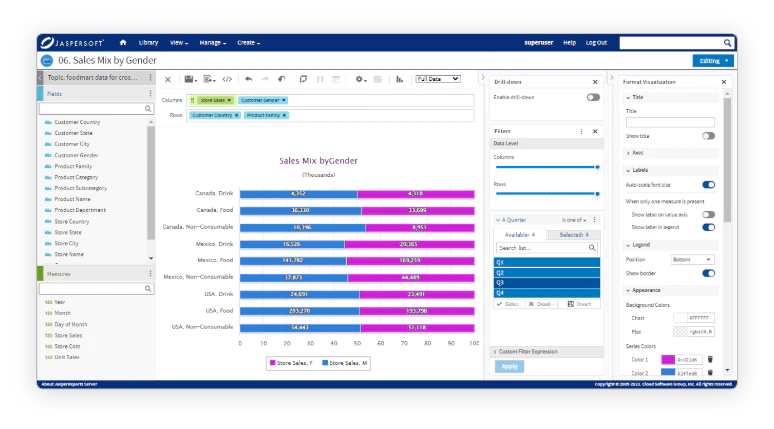The image size is (774, 429).
Task: Open the chart type selector icon
Action: [x=399, y=79]
